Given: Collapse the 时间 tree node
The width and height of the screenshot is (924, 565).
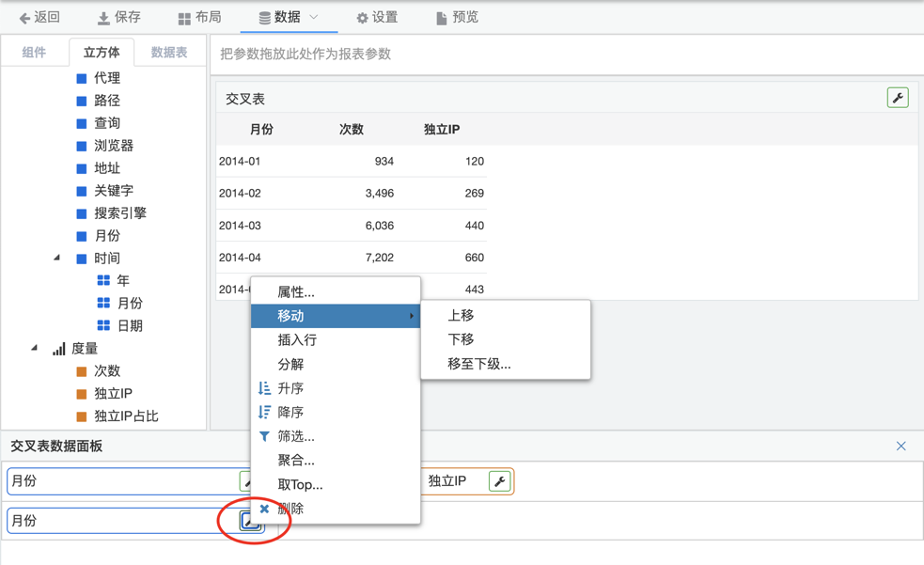Looking at the screenshot, I should tap(56, 258).
